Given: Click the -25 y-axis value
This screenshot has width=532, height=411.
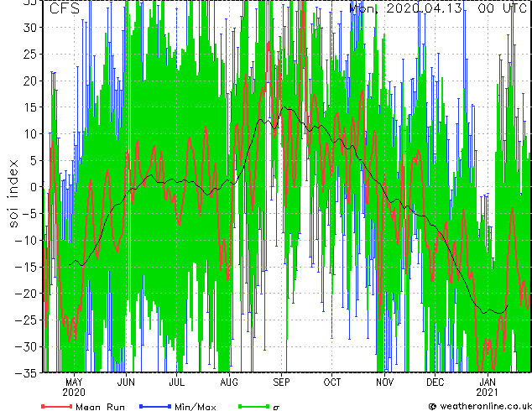Looking at the screenshot, I should click(x=27, y=320).
